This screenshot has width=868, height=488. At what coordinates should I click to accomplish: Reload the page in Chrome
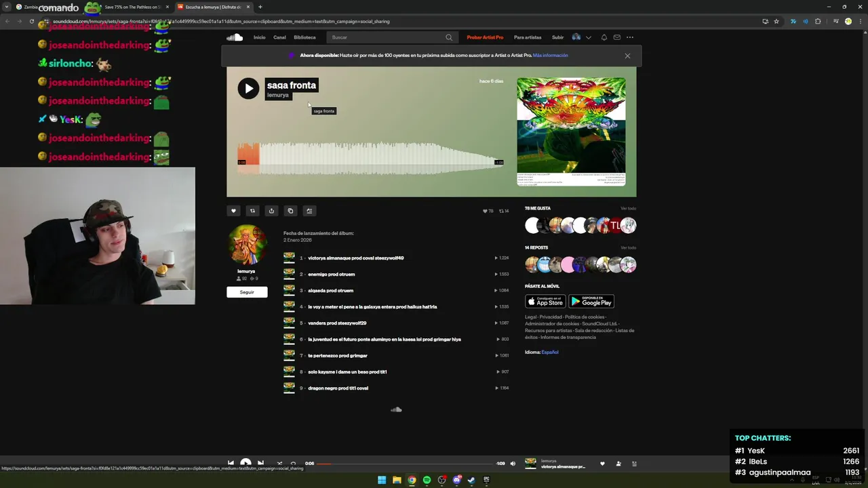pos(31,21)
